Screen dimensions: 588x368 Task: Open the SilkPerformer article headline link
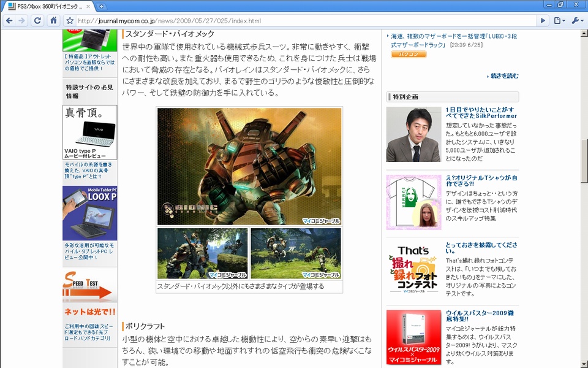pos(481,113)
